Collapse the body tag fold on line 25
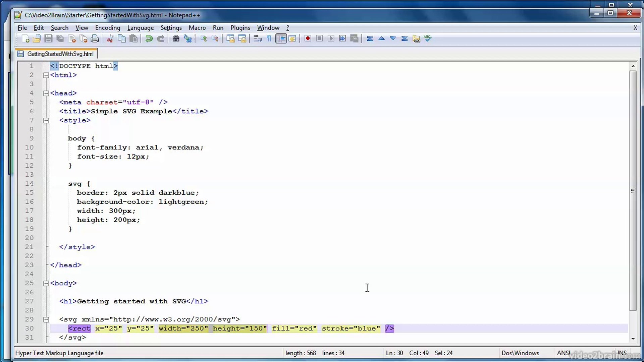 coord(46,283)
